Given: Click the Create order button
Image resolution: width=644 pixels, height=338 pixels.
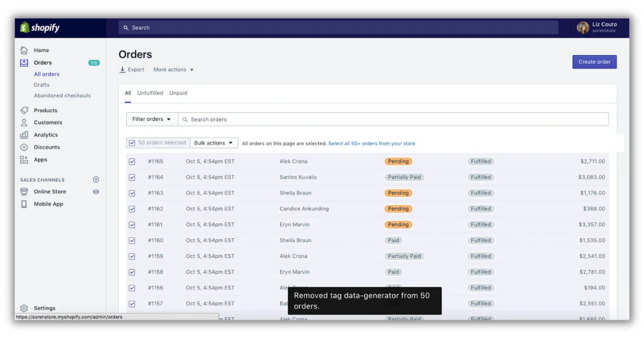Looking at the screenshot, I should tap(594, 62).
